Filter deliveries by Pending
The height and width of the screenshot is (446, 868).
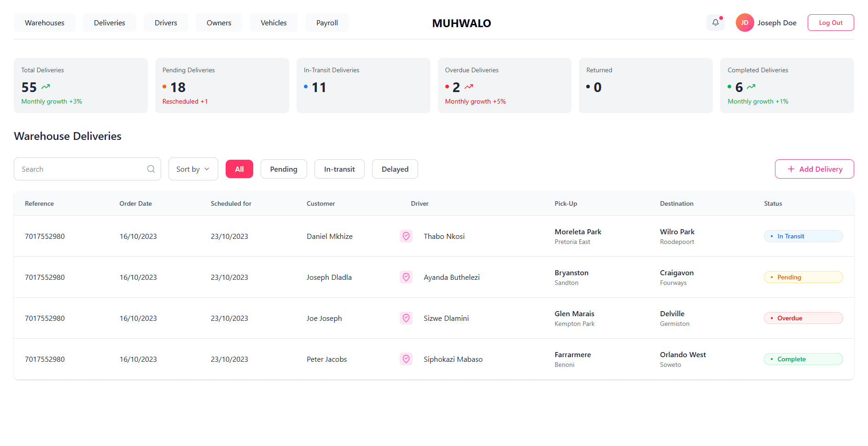pyautogui.click(x=283, y=169)
